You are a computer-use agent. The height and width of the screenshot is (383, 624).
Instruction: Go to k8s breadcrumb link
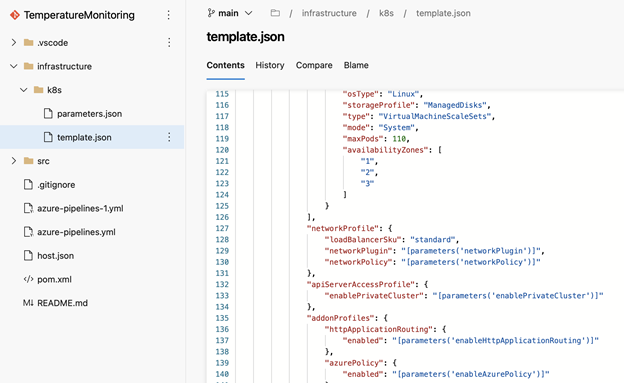click(386, 13)
